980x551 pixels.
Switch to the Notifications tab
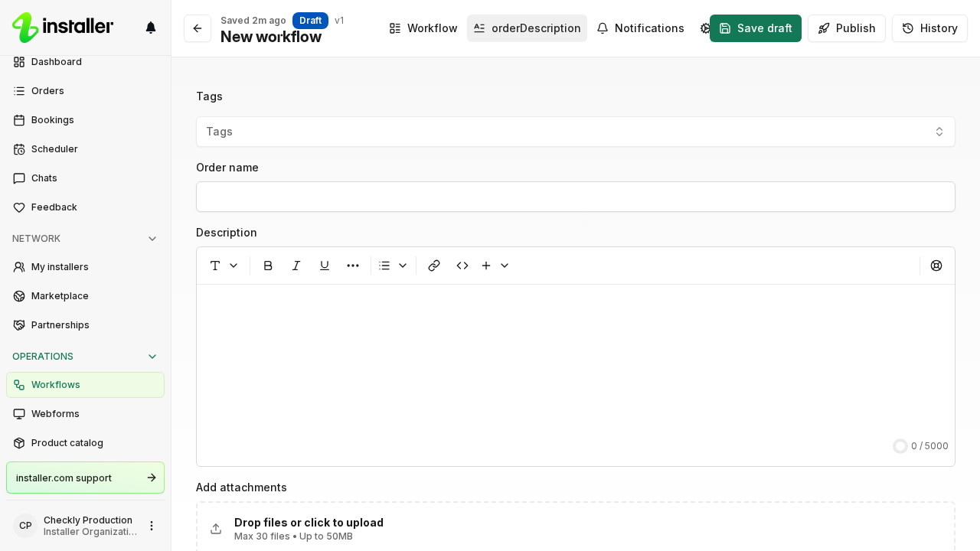coord(641,28)
